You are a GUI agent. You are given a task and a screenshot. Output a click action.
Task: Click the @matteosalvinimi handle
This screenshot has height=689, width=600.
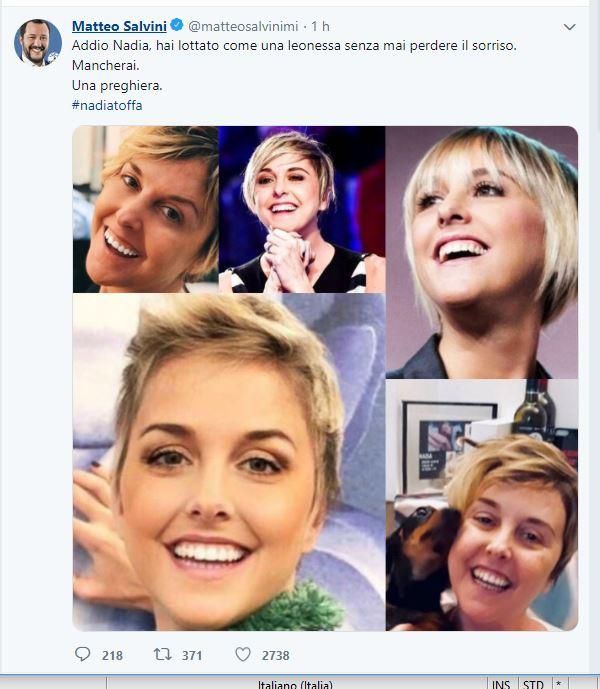(239, 27)
